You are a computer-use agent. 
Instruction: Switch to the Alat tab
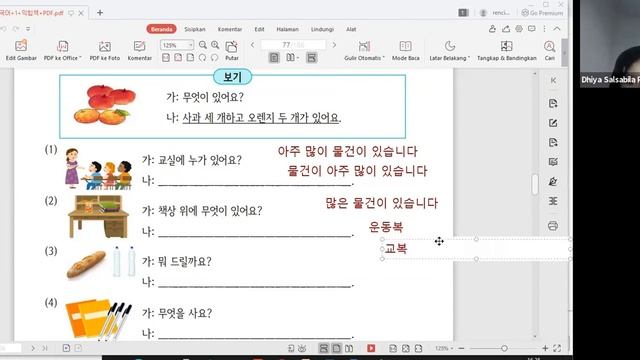351,29
